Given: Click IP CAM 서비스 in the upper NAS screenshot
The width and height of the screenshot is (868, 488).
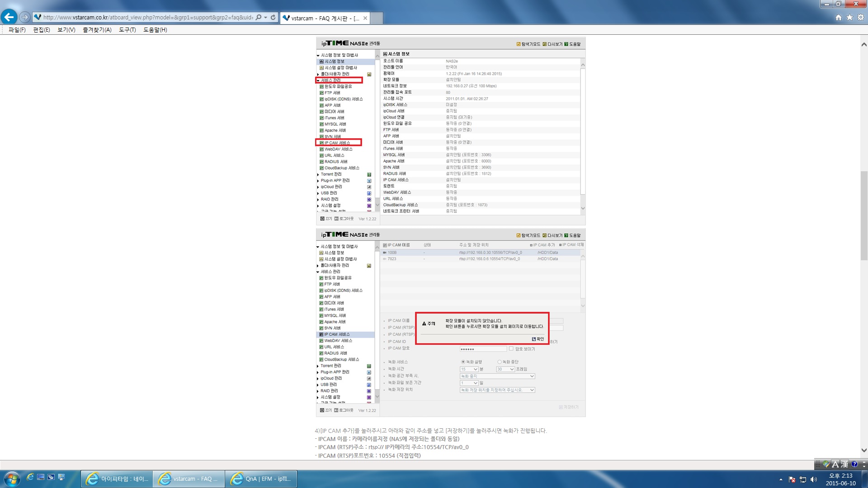Looking at the screenshot, I should click(338, 143).
